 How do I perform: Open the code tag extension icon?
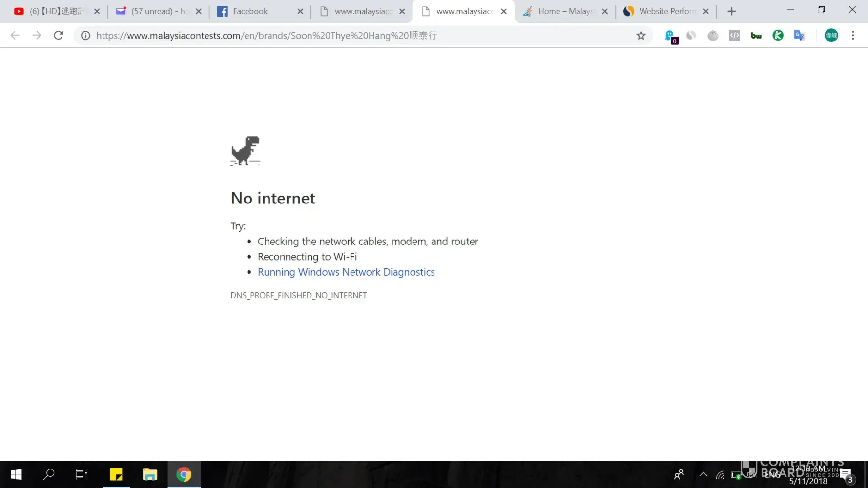[734, 35]
